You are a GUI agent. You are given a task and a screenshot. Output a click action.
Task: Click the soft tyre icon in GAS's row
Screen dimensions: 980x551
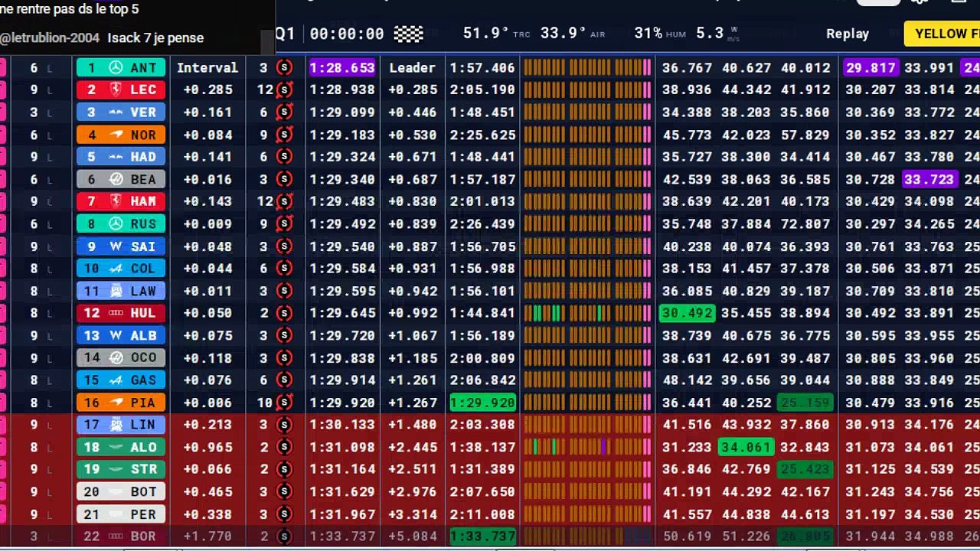pyautogui.click(x=285, y=380)
